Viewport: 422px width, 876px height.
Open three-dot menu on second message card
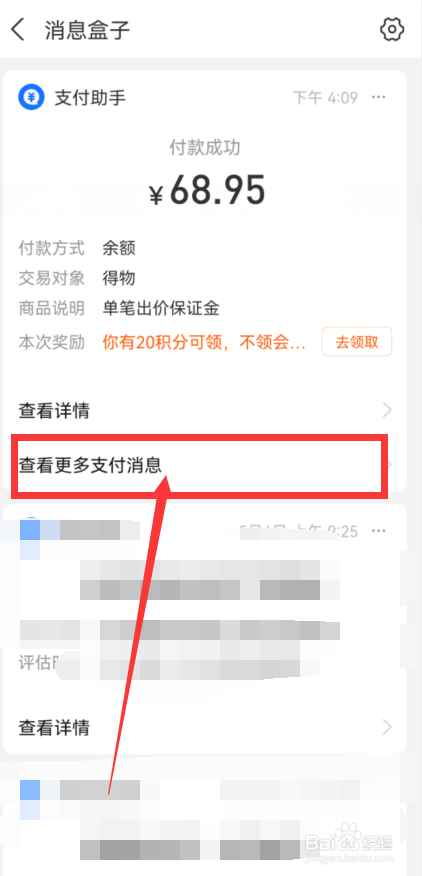click(x=379, y=530)
